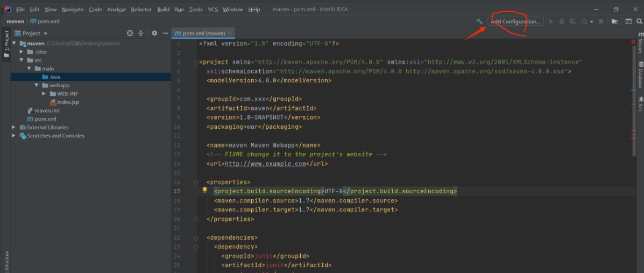Collapse the src folder arrow
The width and height of the screenshot is (644, 273).
click(22, 60)
